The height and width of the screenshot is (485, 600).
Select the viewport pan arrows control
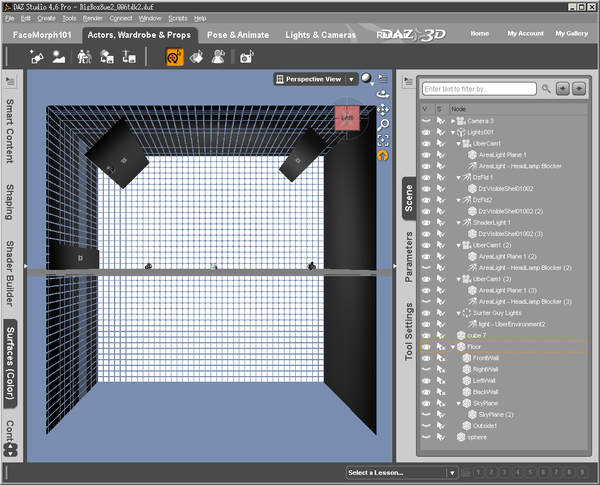click(x=383, y=110)
